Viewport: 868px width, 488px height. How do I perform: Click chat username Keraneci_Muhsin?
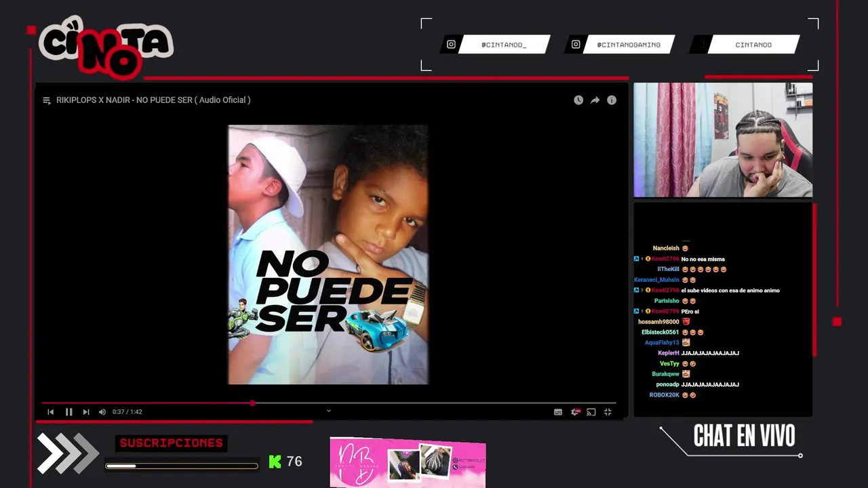[x=656, y=280]
